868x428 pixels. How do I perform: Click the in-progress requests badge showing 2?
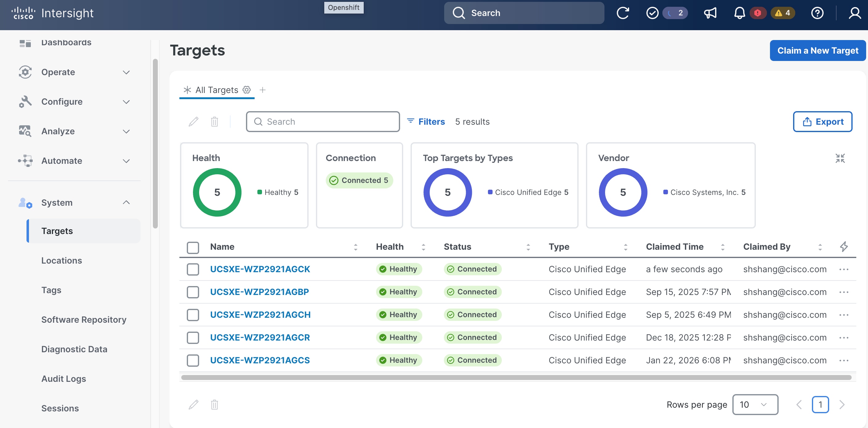tap(675, 13)
